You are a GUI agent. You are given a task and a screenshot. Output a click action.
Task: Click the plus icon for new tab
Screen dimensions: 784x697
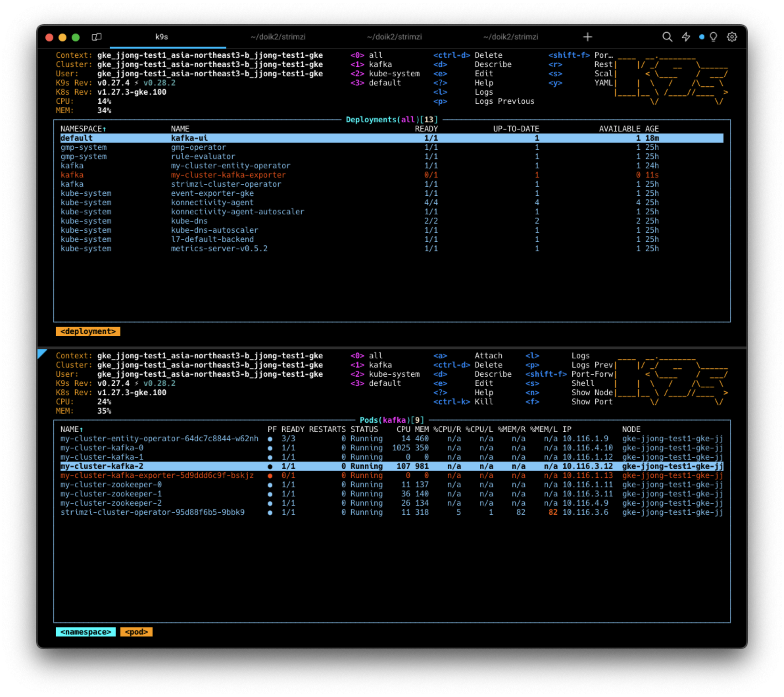588,37
